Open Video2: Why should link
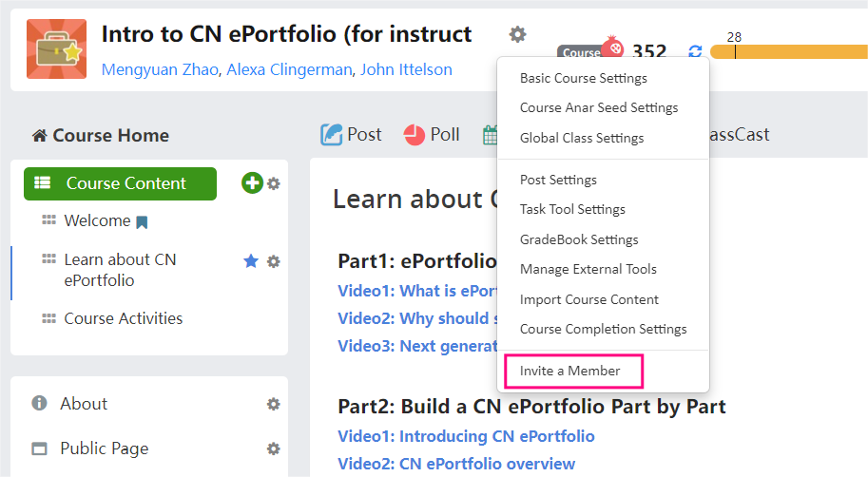Screen dimensions: 868x477 [417, 318]
